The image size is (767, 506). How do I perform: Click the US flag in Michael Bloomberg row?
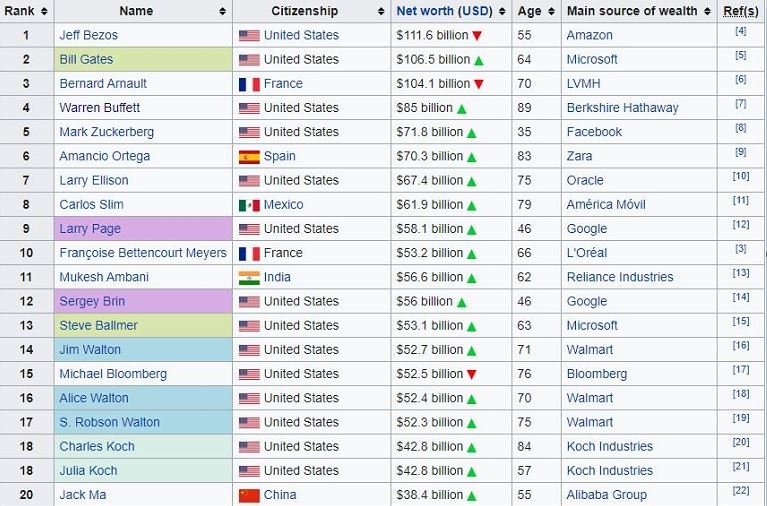(x=249, y=374)
